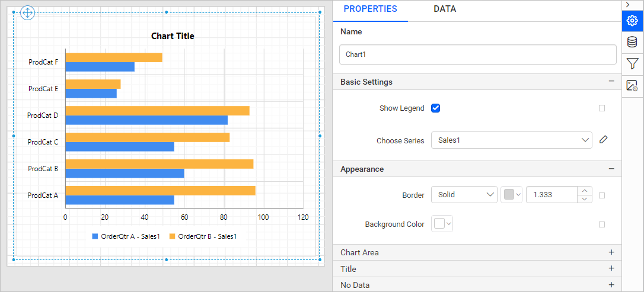Open the Choose Series Sales1 dropdown

click(x=511, y=140)
